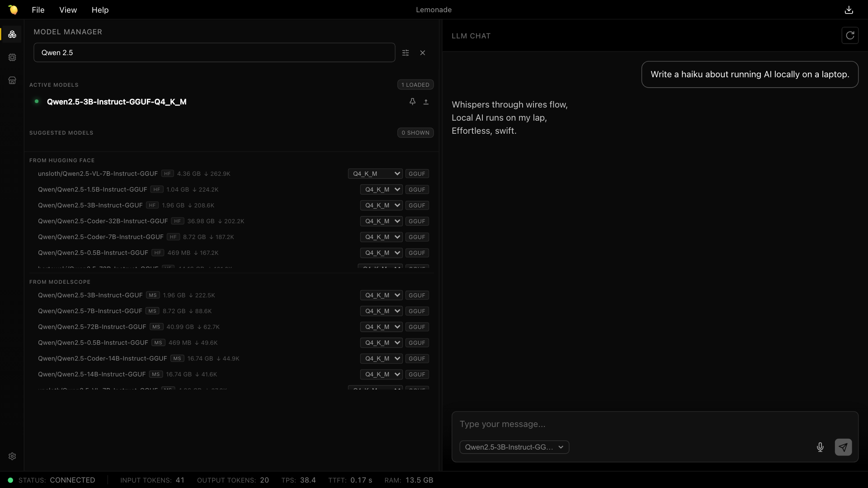Pin the loaded Qwen2.5-3B-Instruct model
868x488 pixels.
click(412, 102)
